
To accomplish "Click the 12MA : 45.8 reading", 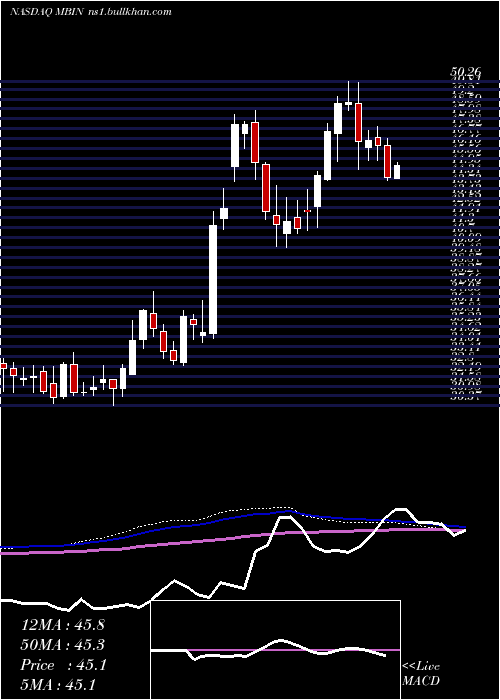I will (x=62, y=625).
